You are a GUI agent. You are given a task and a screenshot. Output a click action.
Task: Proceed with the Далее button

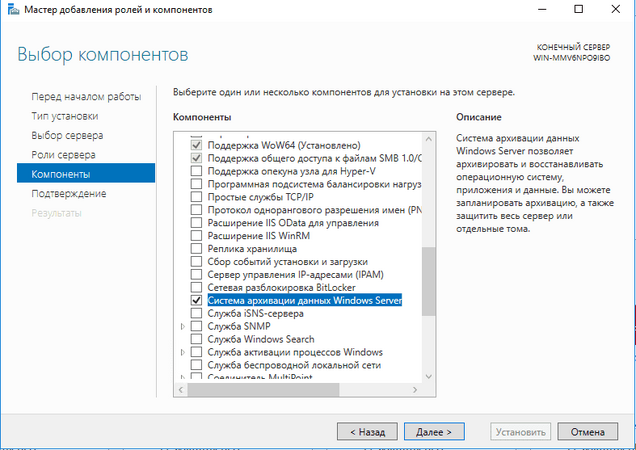(434, 432)
